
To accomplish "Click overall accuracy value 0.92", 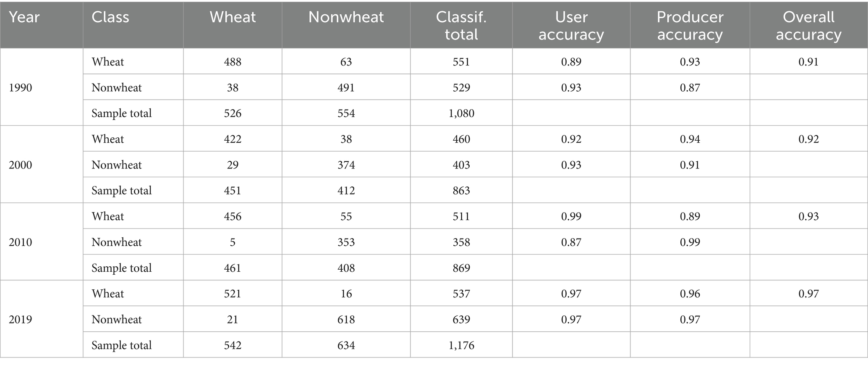I will pos(808,139).
